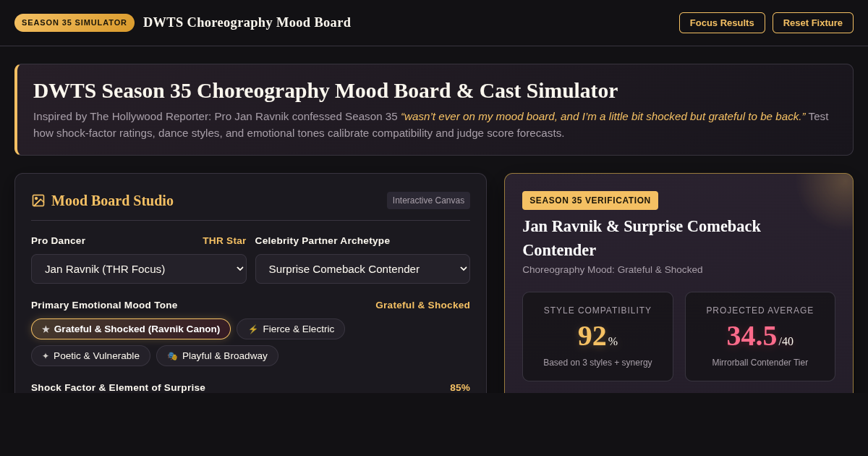
Task: Click the Shock Factor & Element of Surprise label
Action: click(x=118, y=388)
